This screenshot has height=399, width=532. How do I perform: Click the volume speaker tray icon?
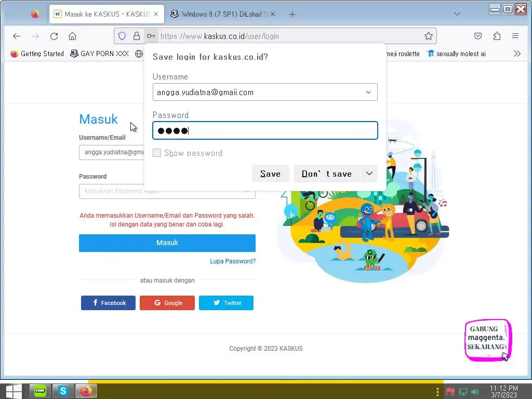(x=475, y=392)
